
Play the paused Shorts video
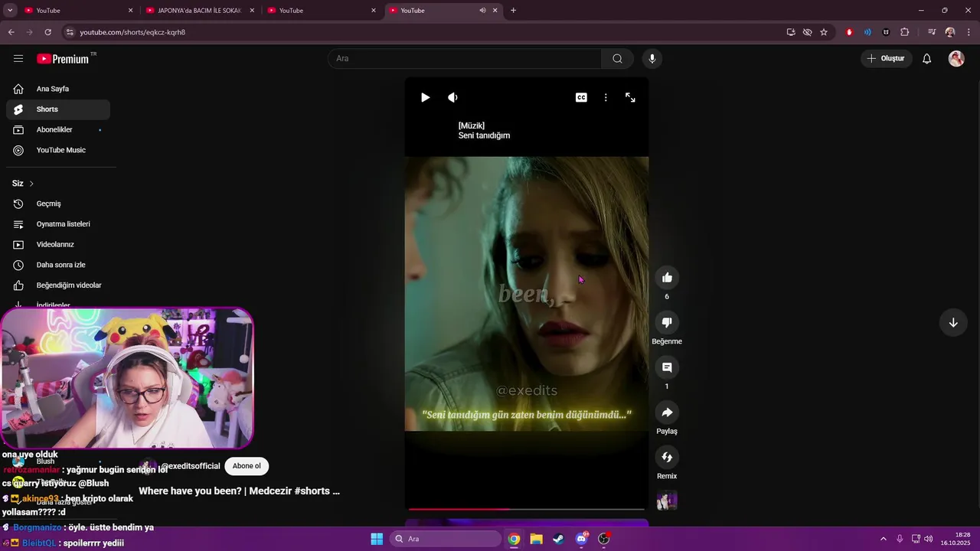(x=425, y=97)
